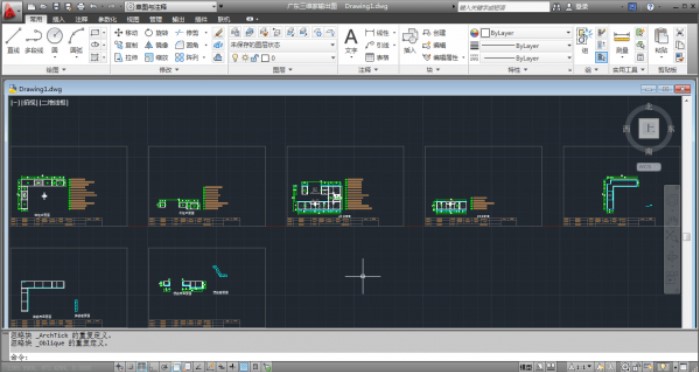Toggle the layer lock icon
This screenshot has width=699, height=372.
(x=255, y=58)
